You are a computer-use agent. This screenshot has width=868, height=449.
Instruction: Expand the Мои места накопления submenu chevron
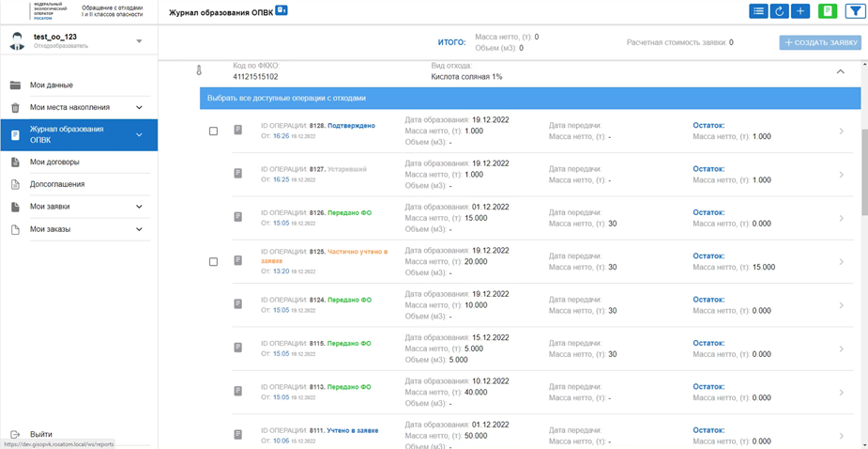click(x=139, y=107)
